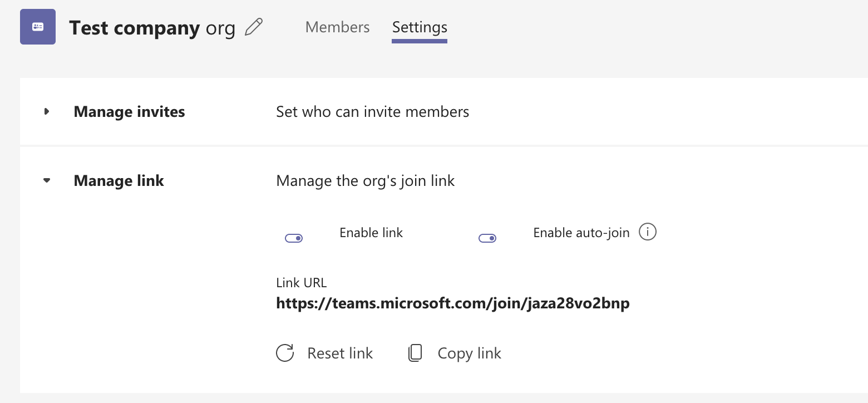Viewport: 868px width, 403px height.
Task: Toggle the Enable auto-join switch
Action: [487, 238]
